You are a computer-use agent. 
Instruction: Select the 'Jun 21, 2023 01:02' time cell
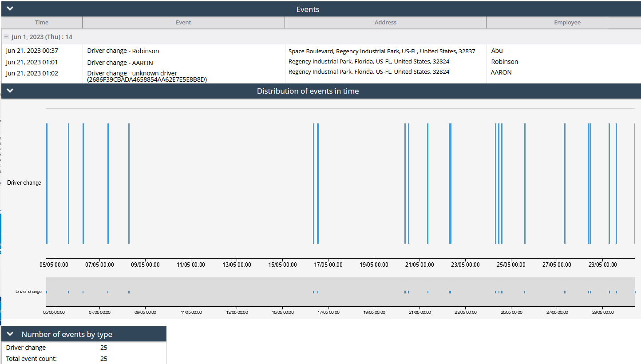pyautogui.click(x=32, y=73)
